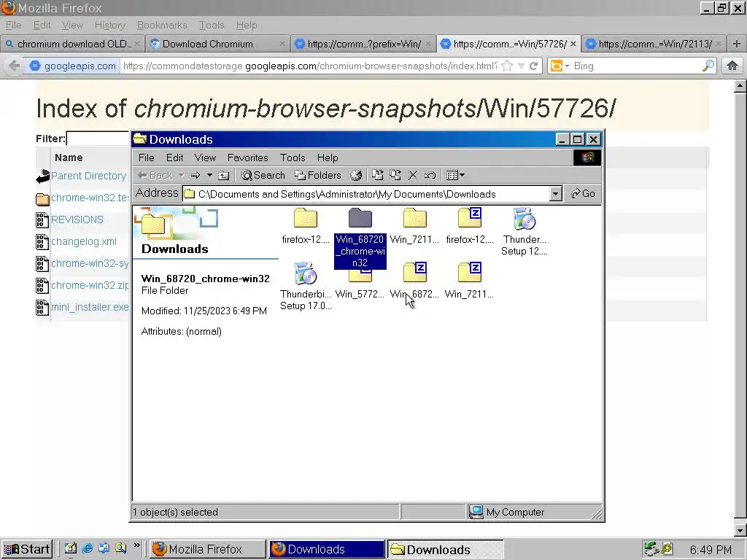Expand the quick launch overflow chevron
Viewport: 747px width, 560px height.
(x=136, y=545)
